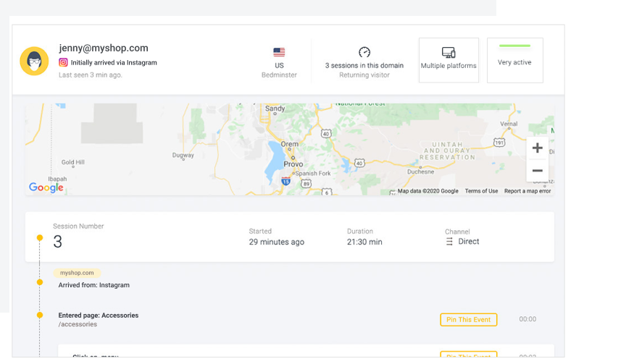
Task: Click the myshop.com domain tag
Action: pyautogui.click(x=77, y=273)
